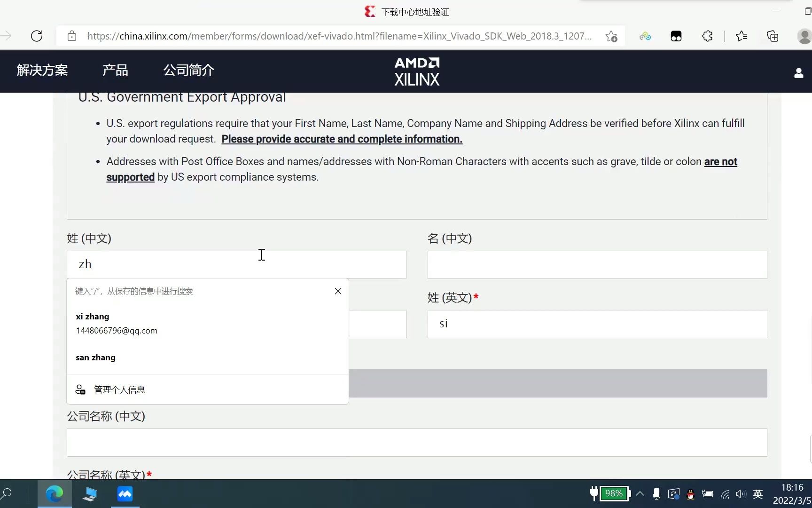The height and width of the screenshot is (508, 812).
Task: Select the san zhang autofill suggestion
Action: click(x=208, y=357)
